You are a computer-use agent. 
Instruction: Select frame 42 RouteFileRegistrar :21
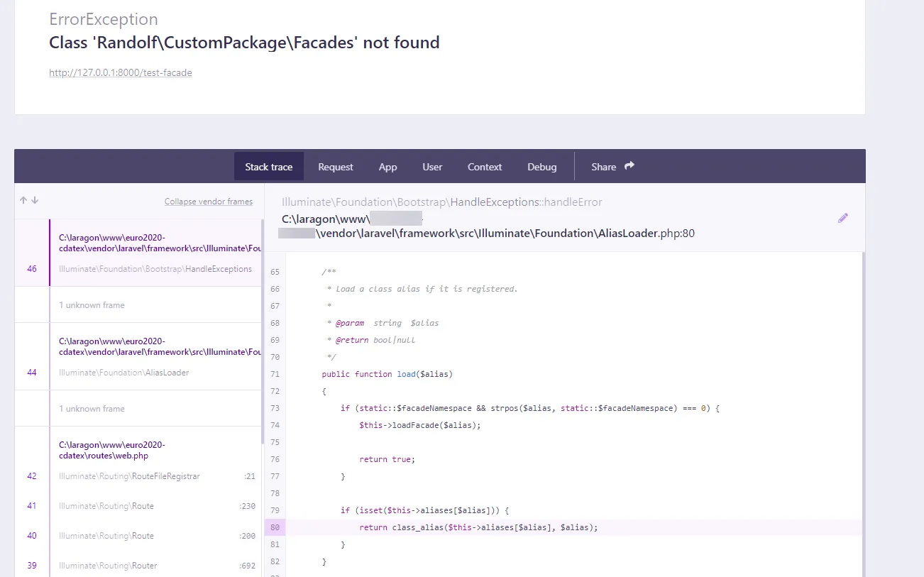pos(138,476)
